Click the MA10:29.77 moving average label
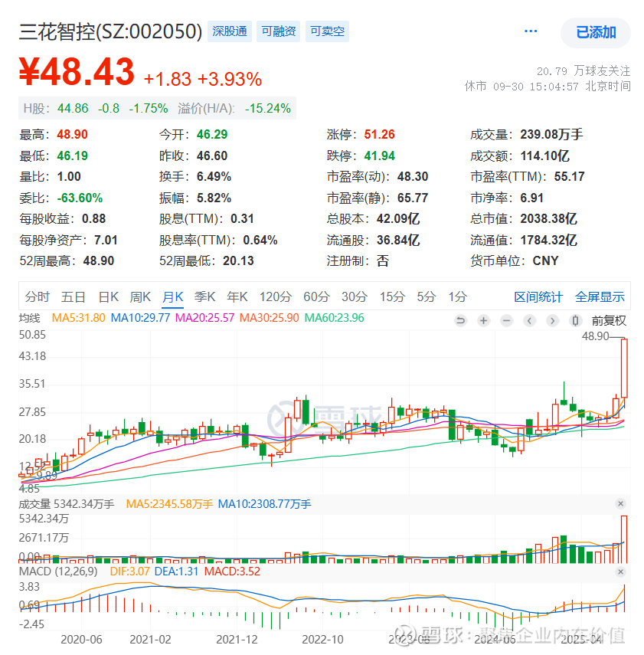This screenshot has height=655, width=644. (140, 318)
